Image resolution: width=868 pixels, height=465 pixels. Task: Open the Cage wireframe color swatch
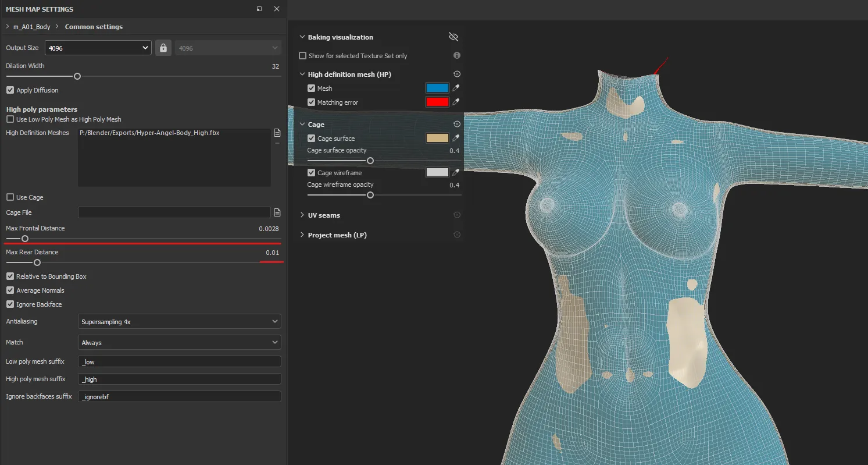[437, 172]
